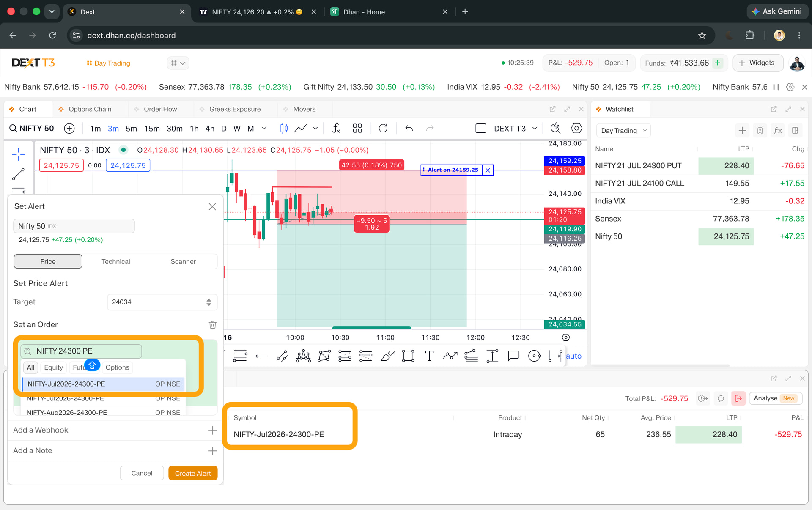
Task: Select the callout comment drawing tool
Action: (513, 356)
